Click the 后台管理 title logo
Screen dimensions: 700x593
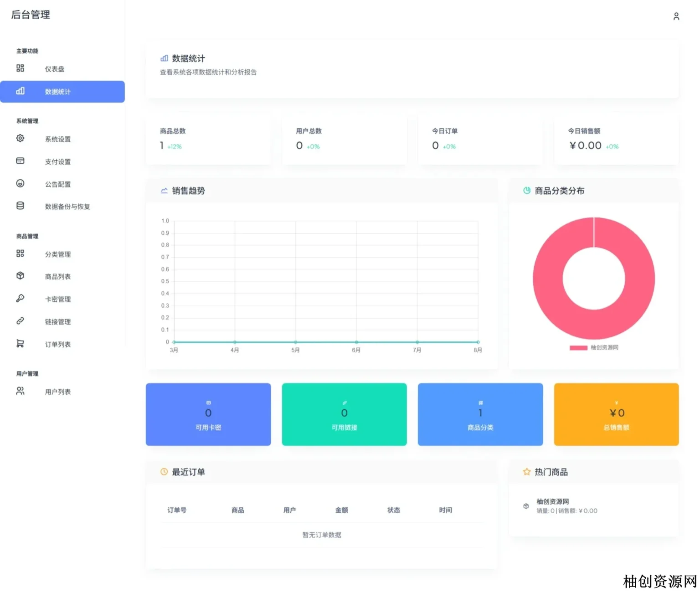click(31, 15)
